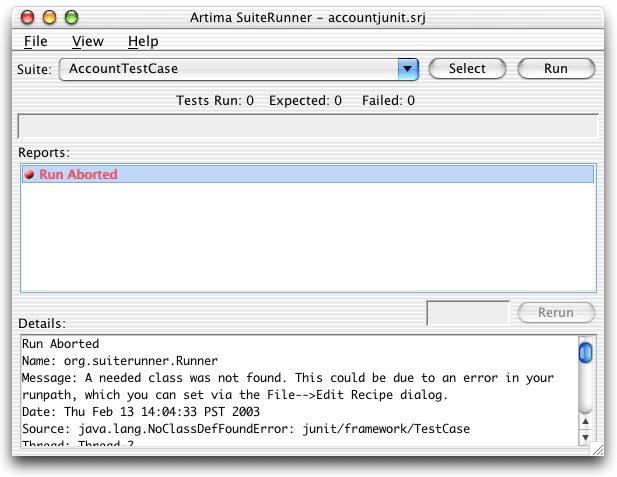Click the 'Run Aborted' heading in Details pane
Viewport: 617px width, 477px height.
tap(61, 344)
